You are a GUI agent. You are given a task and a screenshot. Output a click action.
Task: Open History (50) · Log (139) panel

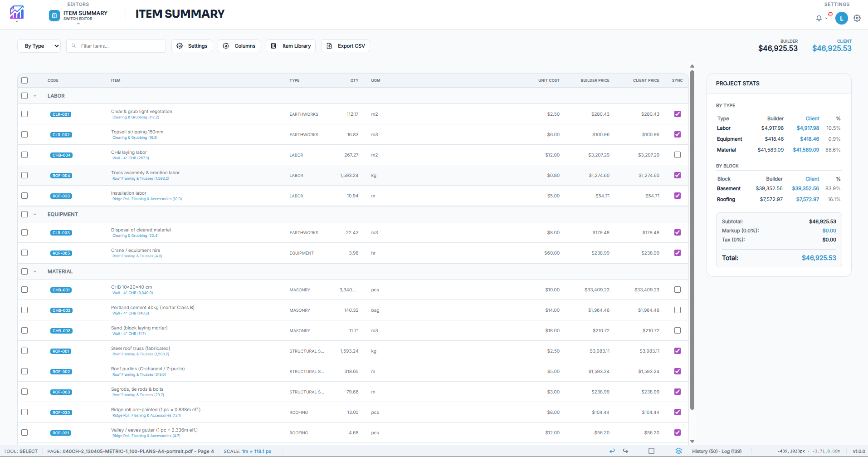click(717, 451)
